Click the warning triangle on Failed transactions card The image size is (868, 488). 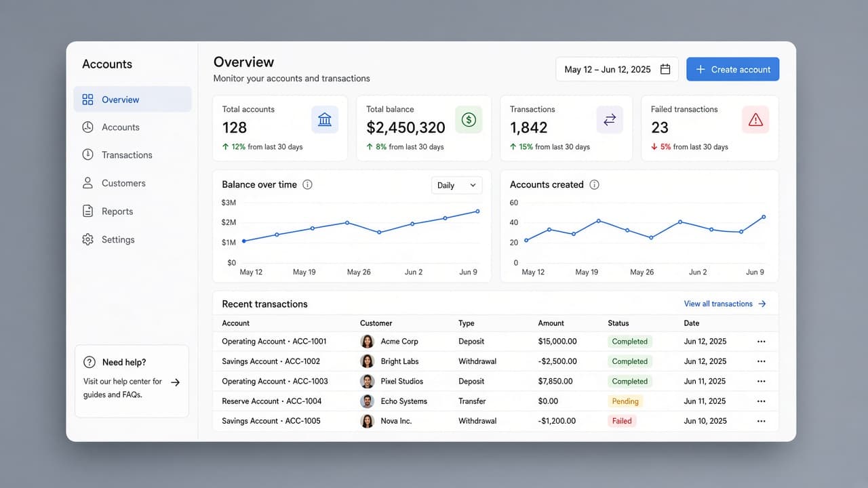(755, 119)
